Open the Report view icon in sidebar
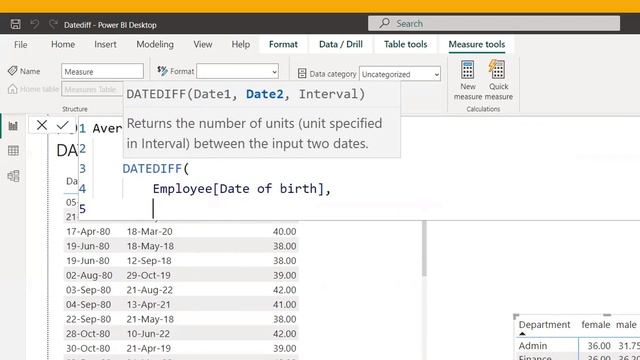640x360 pixels. (x=13, y=126)
